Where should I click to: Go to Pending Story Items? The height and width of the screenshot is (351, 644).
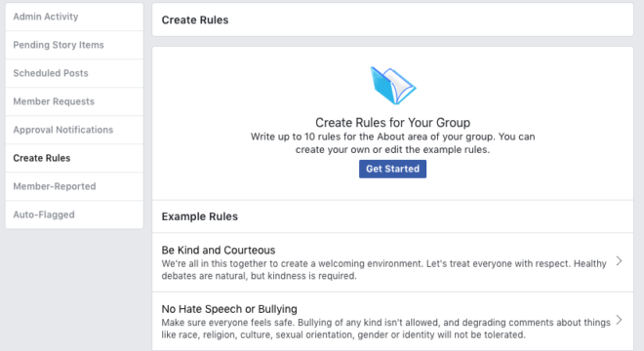(74, 45)
